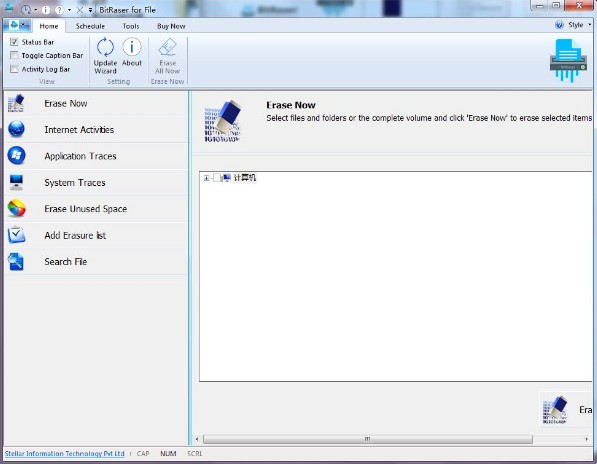Select Application Traces in the sidebar
597x464 pixels.
coord(97,156)
